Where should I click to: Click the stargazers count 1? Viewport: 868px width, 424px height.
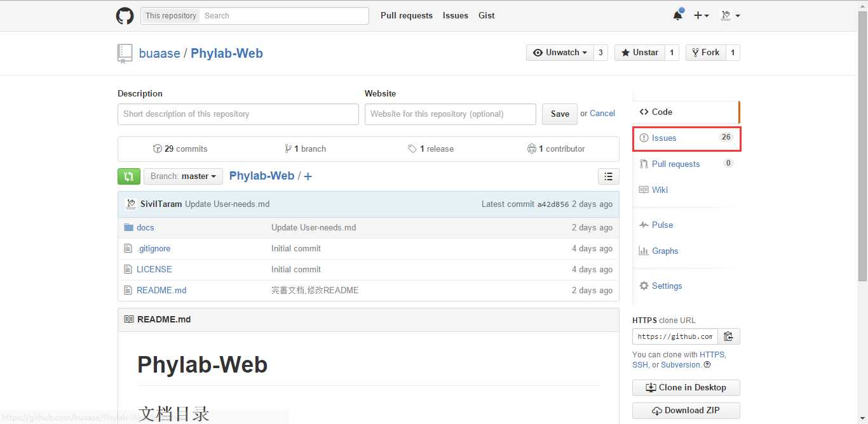[672, 53]
